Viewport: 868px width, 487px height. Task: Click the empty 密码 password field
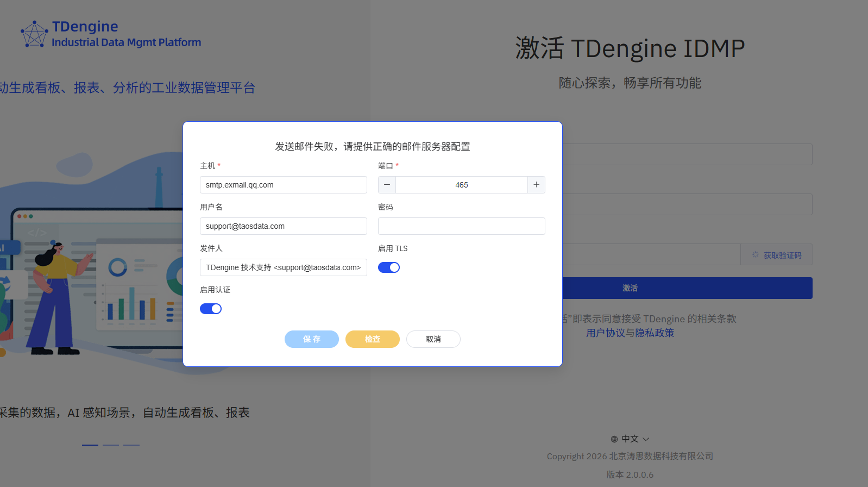[x=462, y=226]
